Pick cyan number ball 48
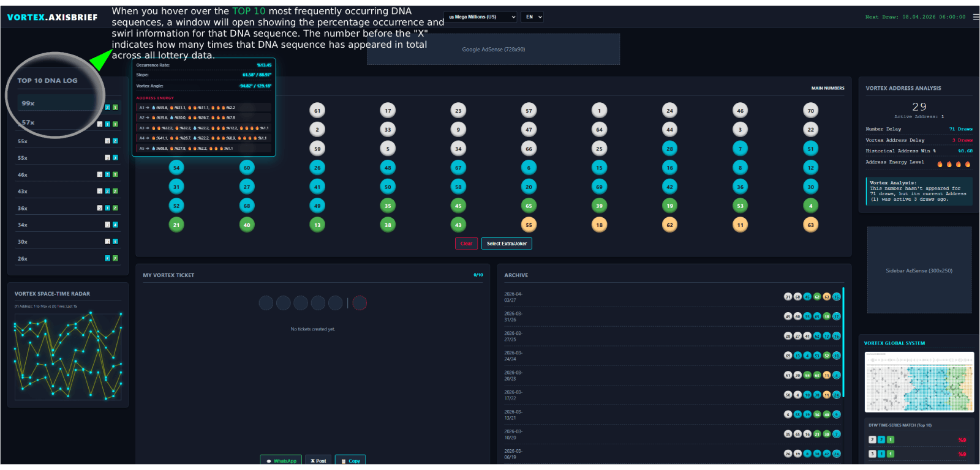This screenshot has height=470, width=980. [388, 168]
